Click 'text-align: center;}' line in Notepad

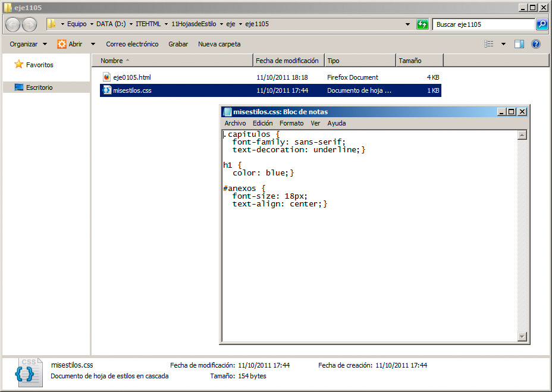click(x=280, y=204)
